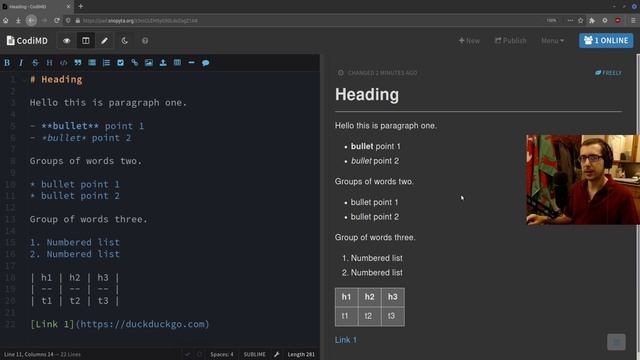
Task: Open a new browser tab with plus
Action: [80, 6]
